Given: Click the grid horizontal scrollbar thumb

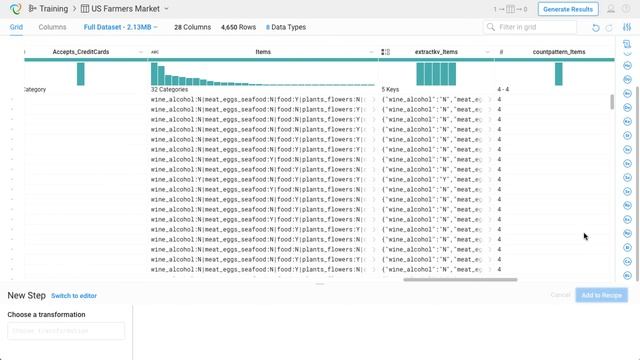Looking at the screenshot, I should 460,280.
